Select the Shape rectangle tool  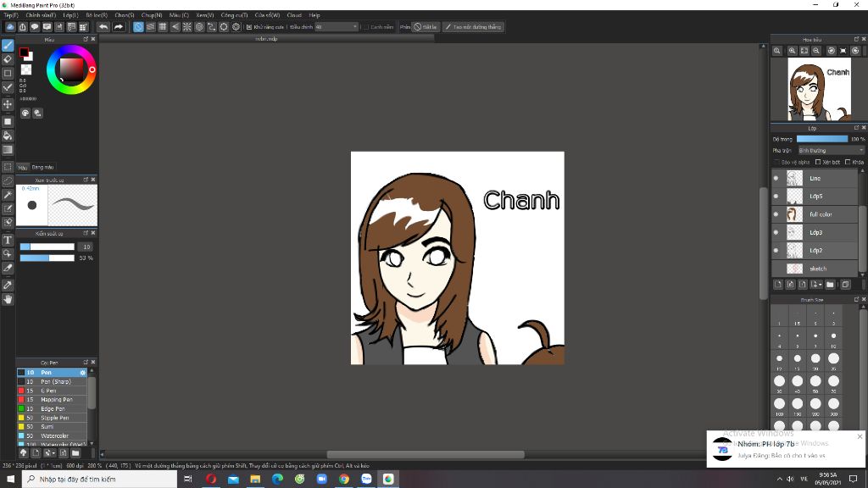click(x=8, y=73)
